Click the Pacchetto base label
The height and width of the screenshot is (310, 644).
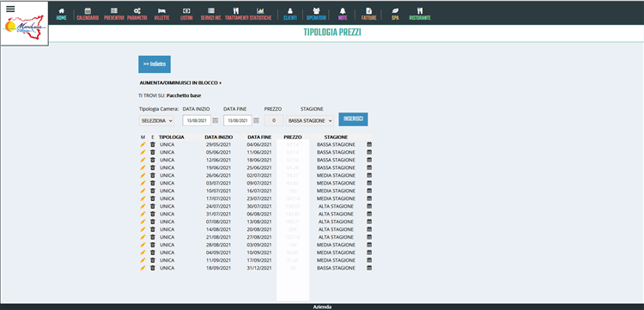pyautogui.click(x=184, y=95)
